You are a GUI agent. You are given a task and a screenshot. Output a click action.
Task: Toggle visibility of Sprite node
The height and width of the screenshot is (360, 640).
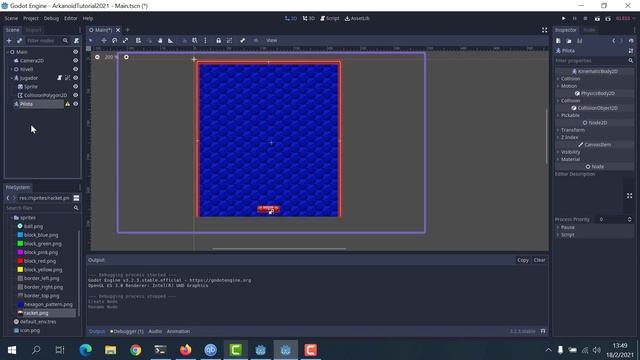coord(76,87)
